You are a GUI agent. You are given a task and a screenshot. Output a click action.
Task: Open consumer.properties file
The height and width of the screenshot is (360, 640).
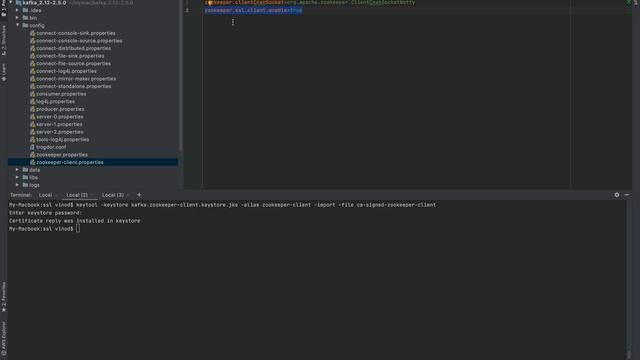pos(61,94)
